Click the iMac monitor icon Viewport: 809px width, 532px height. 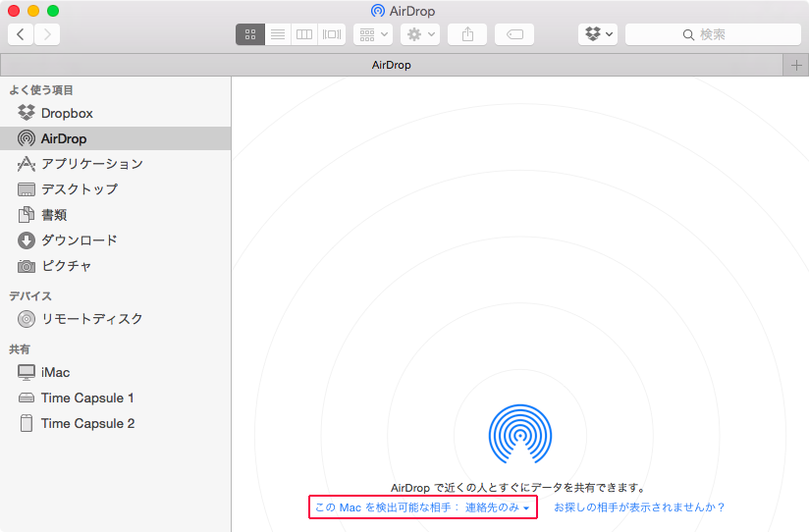click(x=27, y=372)
